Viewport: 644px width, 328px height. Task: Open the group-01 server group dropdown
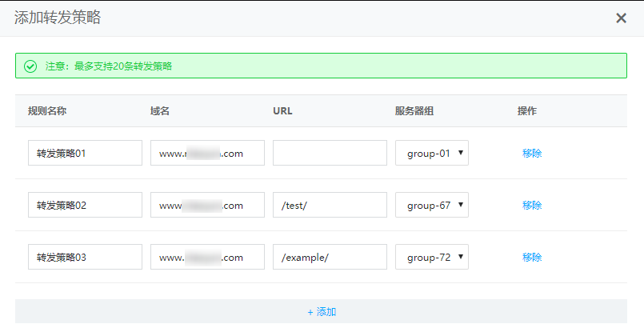pos(432,153)
